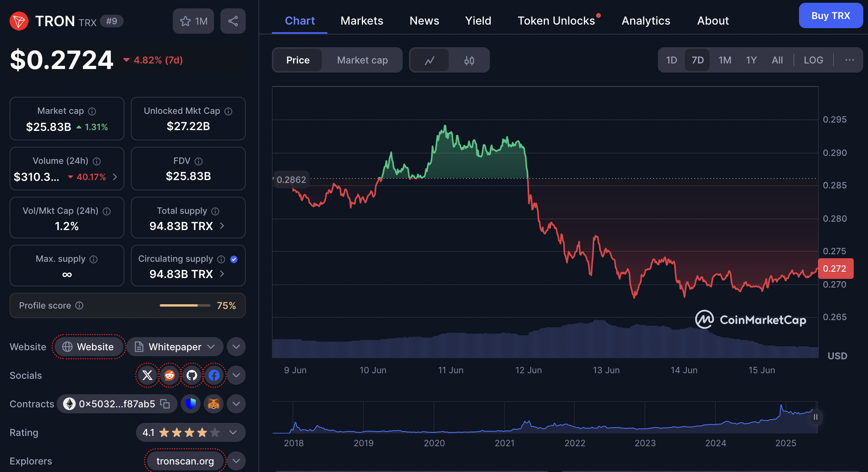Copy the 0x5032...f87ab5 contract address
The image size is (868, 472).
165,404
